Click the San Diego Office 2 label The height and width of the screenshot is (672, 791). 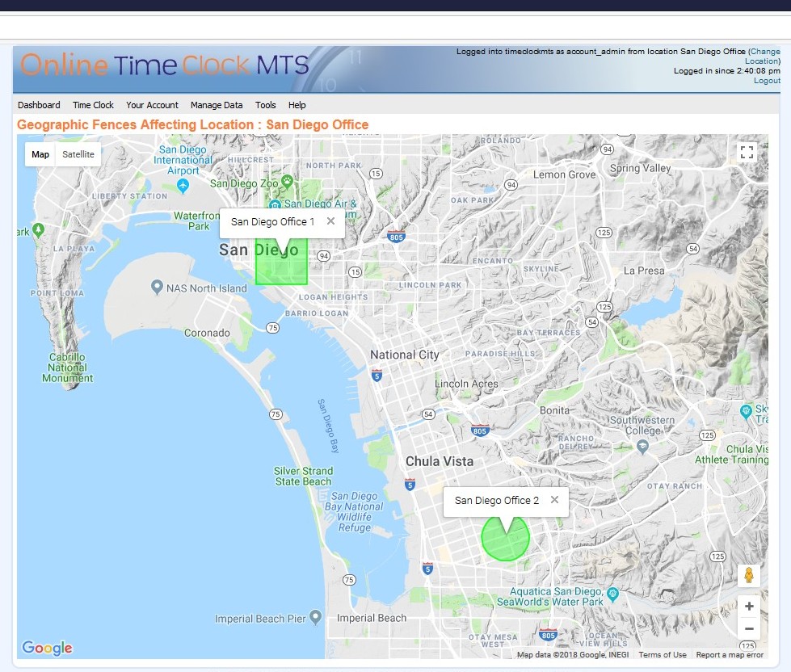point(497,501)
